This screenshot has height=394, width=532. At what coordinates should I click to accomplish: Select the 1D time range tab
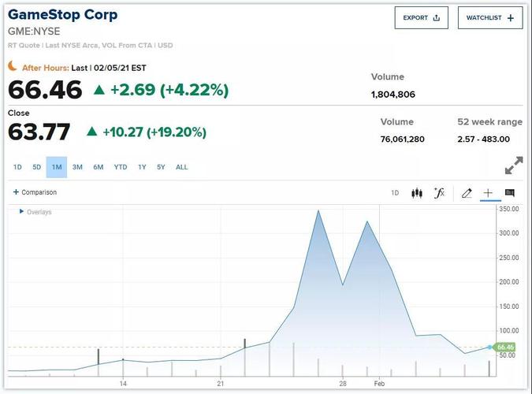click(x=17, y=167)
